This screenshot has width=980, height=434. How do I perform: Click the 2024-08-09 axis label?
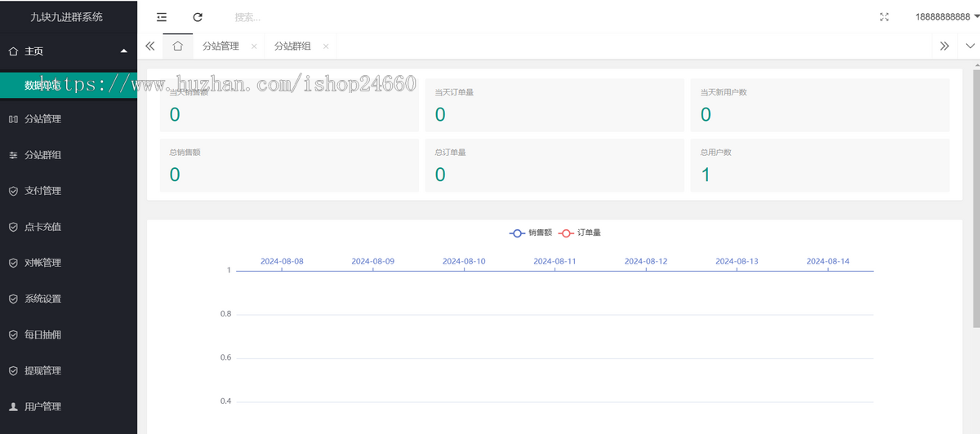coord(372,261)
